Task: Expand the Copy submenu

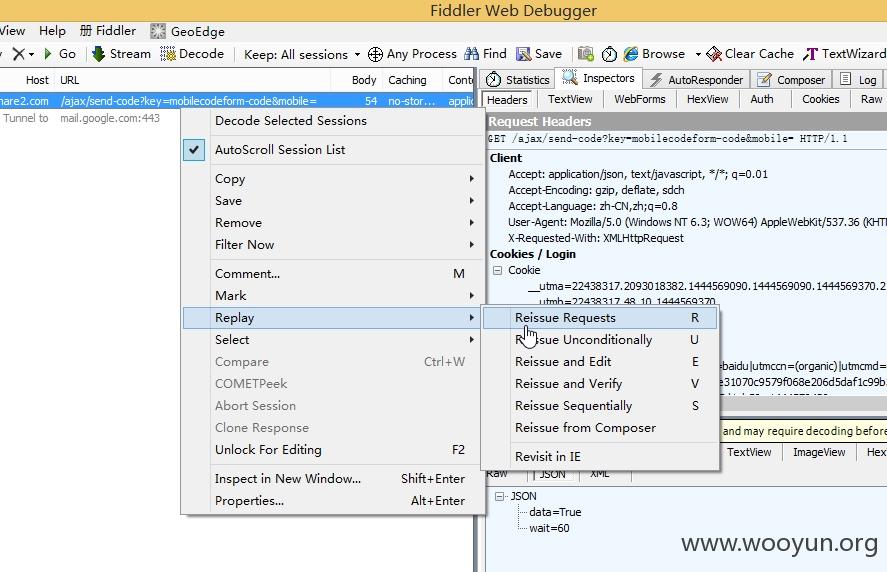Action: 334,179
